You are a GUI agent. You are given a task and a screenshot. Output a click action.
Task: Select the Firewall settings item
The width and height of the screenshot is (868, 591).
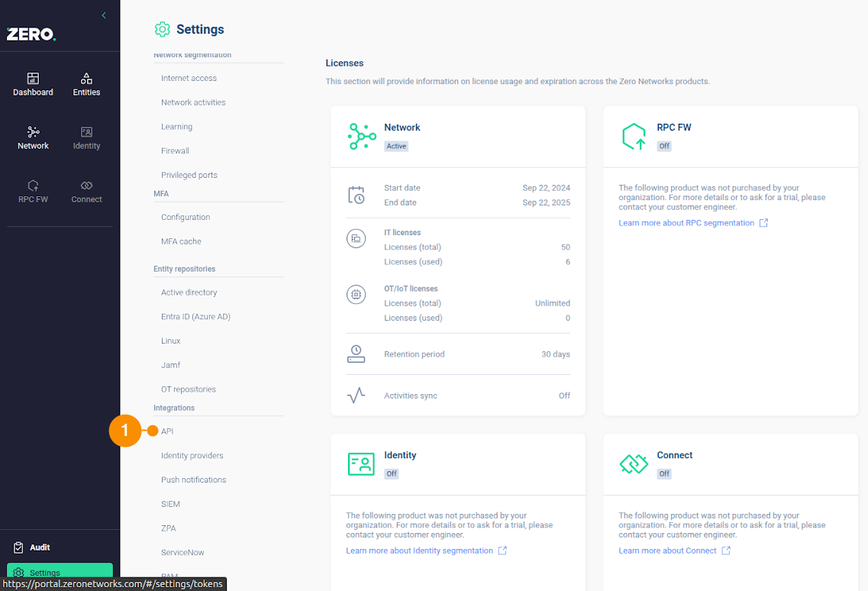click(x=175, y=150)
